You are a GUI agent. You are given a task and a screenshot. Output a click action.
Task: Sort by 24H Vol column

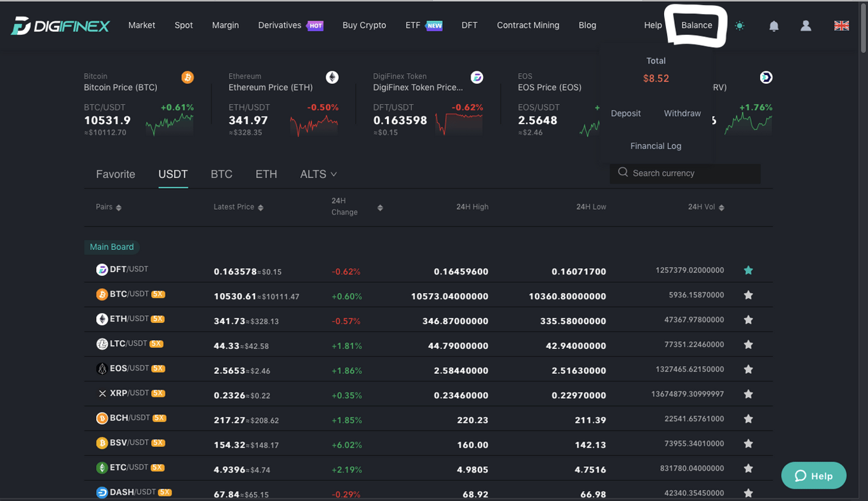click(x=706, y=207)
